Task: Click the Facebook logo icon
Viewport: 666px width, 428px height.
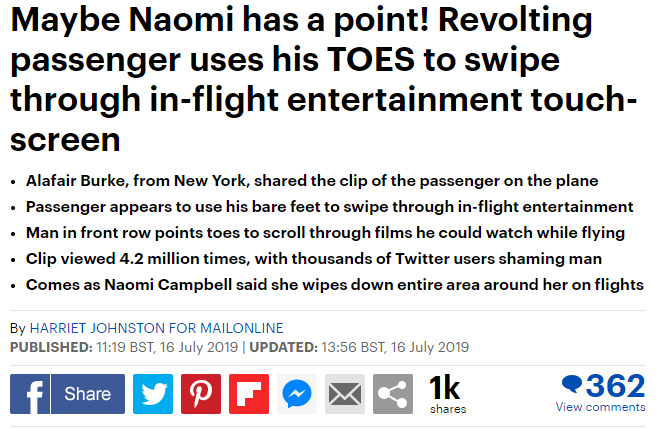Action: pyautogui.click(x=30, y=394)
